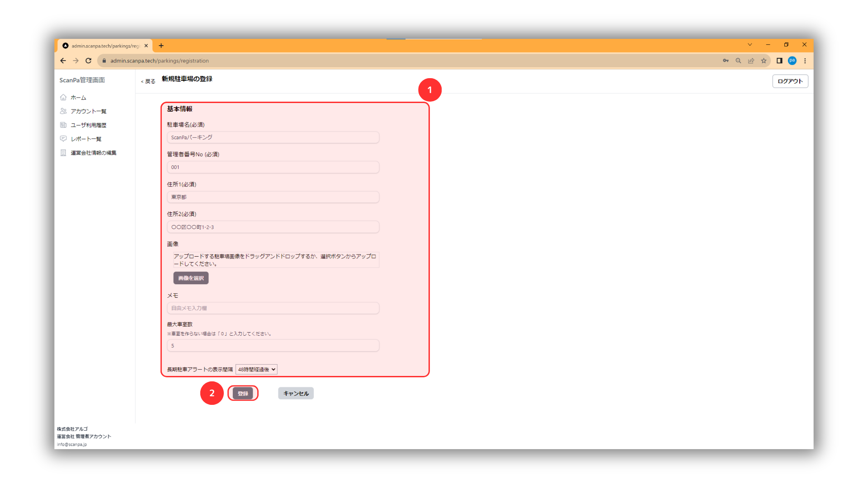Reload the page with the browser refresh icon
Image resolution: width=868 pixels, height=488 pixels.
(x=89, y=61)
